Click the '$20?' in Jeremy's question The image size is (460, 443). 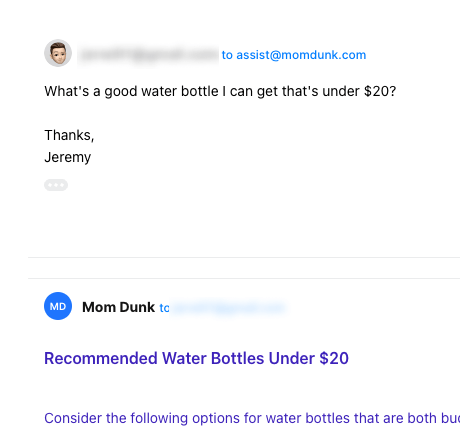(x=380, y=91)
